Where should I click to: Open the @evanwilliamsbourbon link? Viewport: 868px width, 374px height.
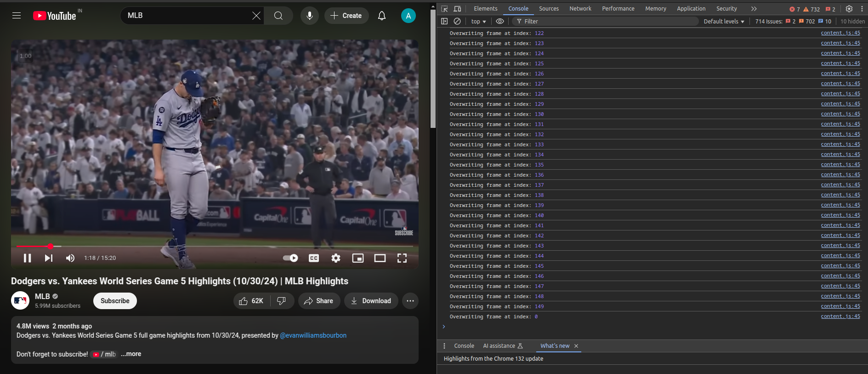point(313,335)
